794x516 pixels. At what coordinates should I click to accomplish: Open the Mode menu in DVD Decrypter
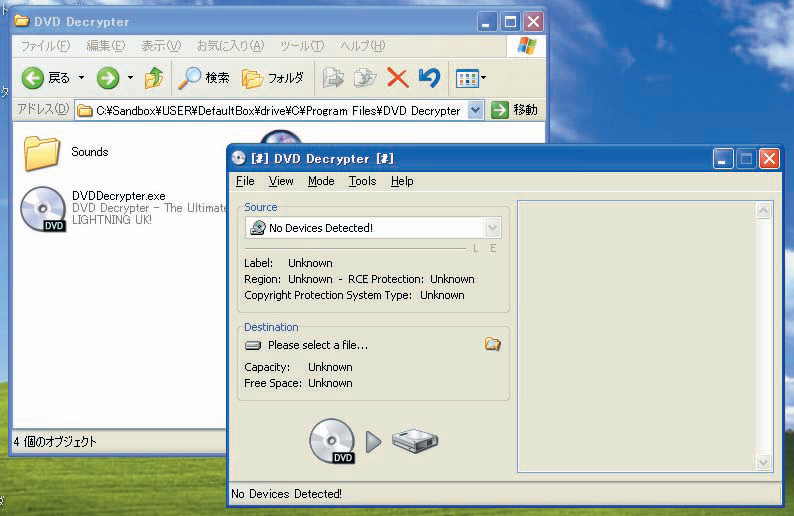click(321, 181)
